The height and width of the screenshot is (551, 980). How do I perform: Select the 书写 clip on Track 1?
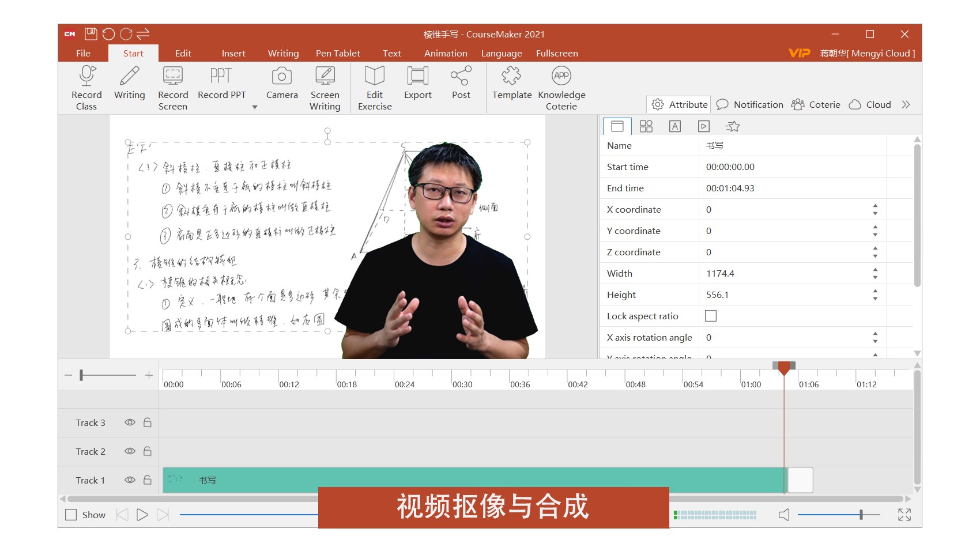coord(474,480)
